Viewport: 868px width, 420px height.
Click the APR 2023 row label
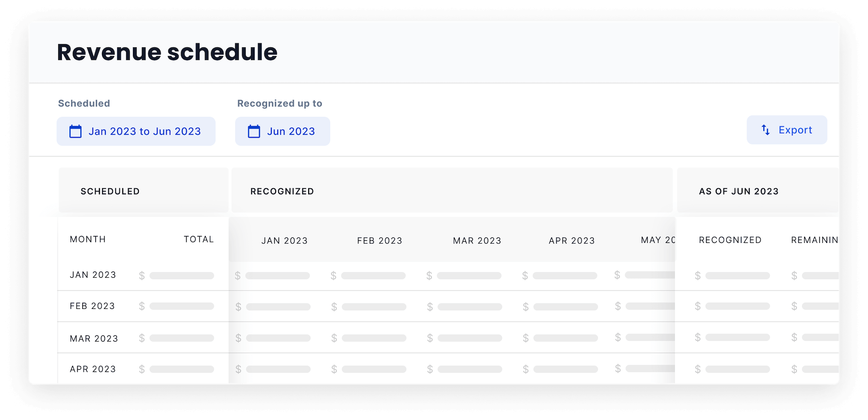[93, 369]
